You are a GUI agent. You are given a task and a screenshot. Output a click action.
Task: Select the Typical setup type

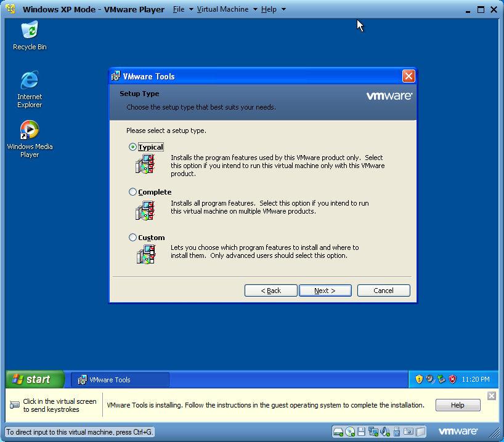pyautogui.click(x=132, y=147)
